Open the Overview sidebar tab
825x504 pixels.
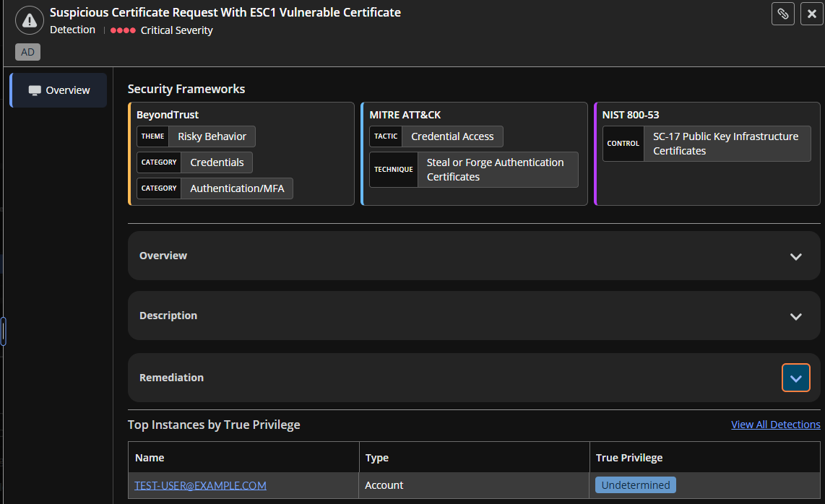[x=59, y=90]
